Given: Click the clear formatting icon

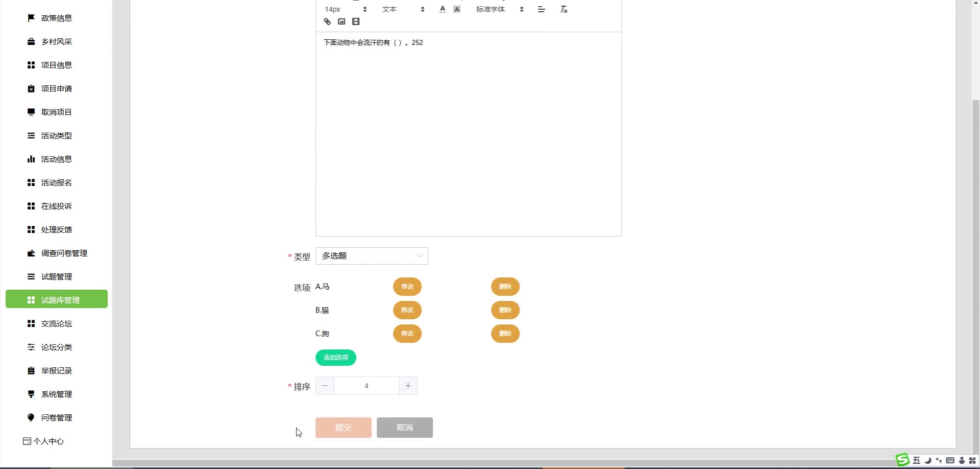Looking at the screenshot, I should coord(563,9).
